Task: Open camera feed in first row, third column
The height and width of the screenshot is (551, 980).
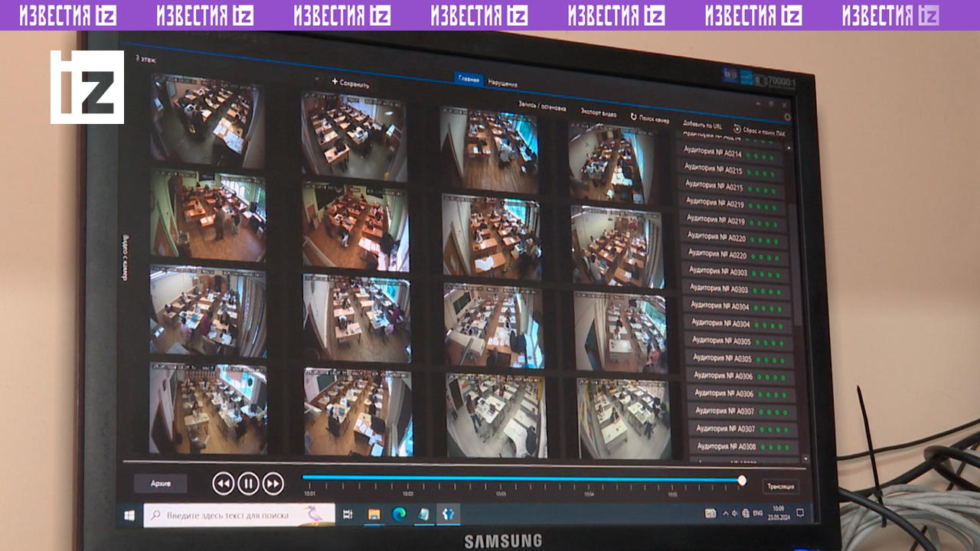Action: [x=489, y=150]
